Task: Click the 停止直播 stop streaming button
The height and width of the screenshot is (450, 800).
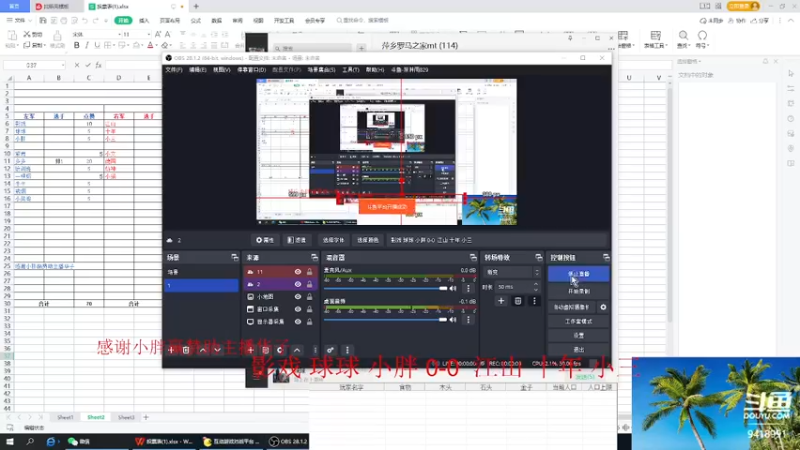Action: [x=579, y=274]
